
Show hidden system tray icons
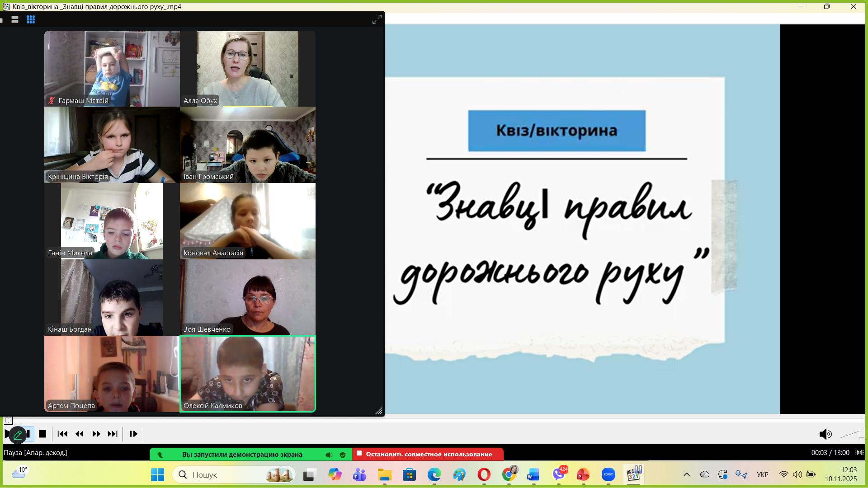(x=686, y=474)
